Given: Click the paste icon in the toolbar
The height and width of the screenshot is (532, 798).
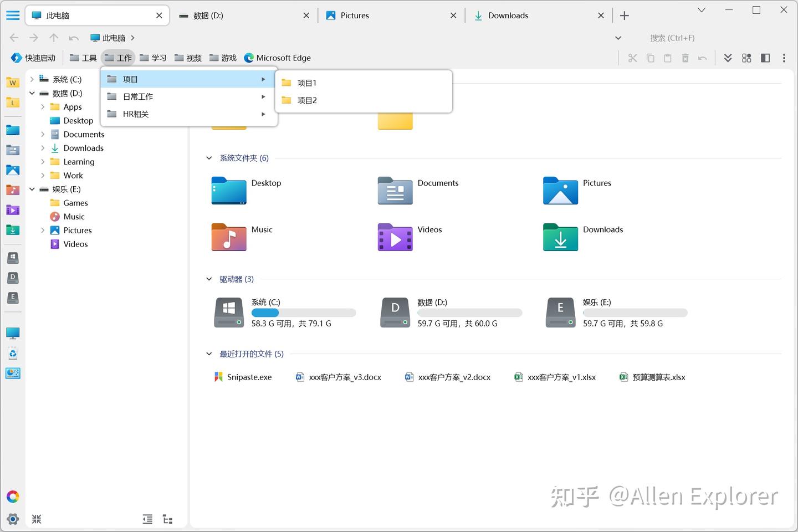Looking at the screenshot, I should click(x=668, y=58).
